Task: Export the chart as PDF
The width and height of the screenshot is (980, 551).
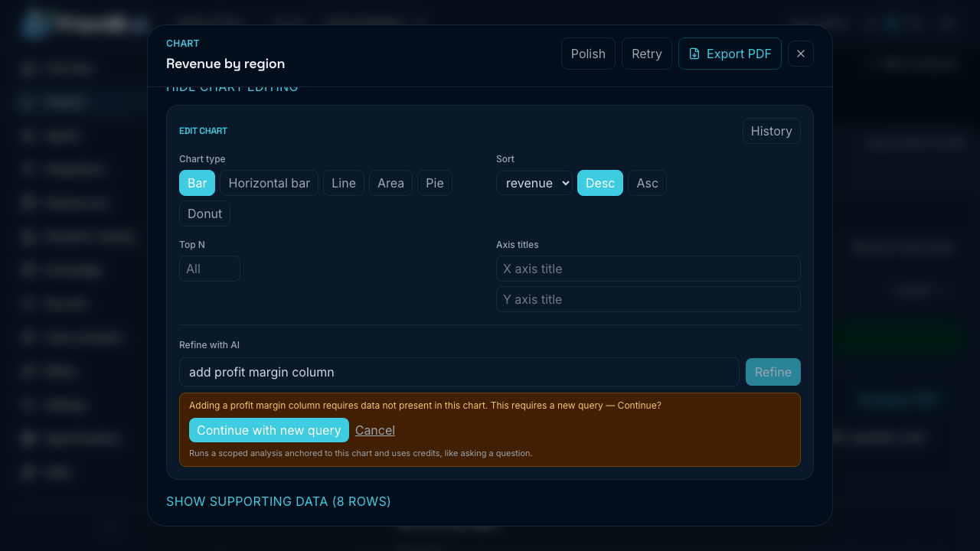Action: [730, 54]
